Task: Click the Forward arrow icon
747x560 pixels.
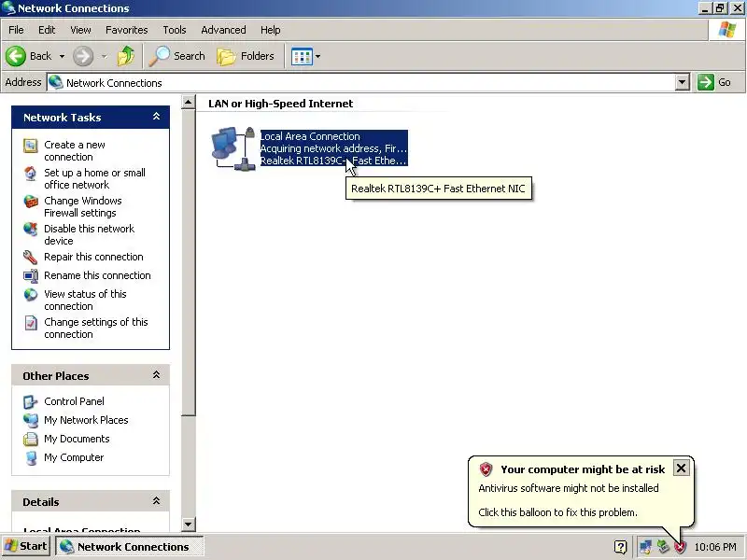Action: click(83, 56)
